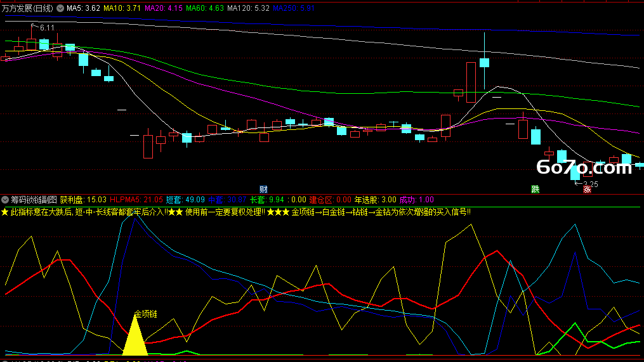Click the red 涨 marker icon
Image resolution: width=644 pixels, height=362 pixels.
[588, 189]
